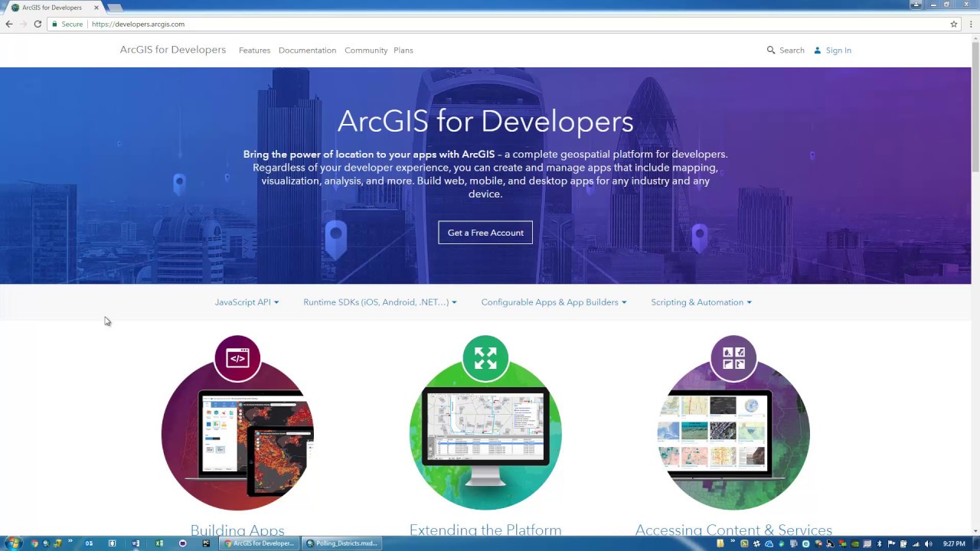The height and width of the screenshot is (551, 980).
Task: Expand the Runtime SDKs dropdown
Action: [380, 302]
